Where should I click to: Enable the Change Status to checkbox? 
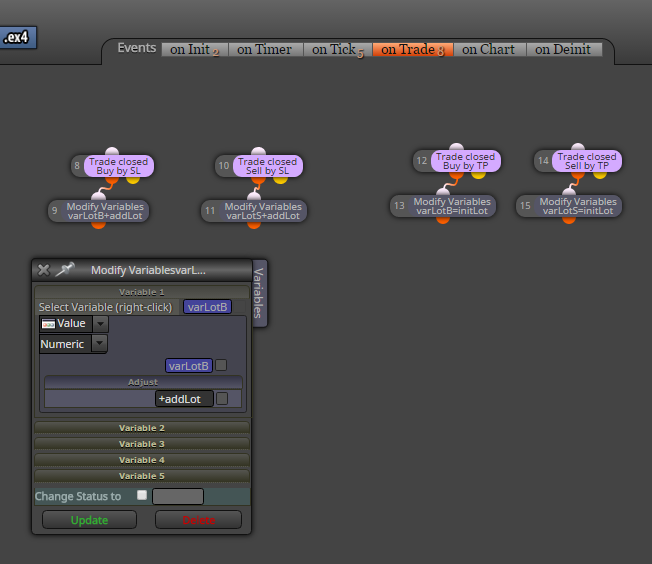click(142, 495)
